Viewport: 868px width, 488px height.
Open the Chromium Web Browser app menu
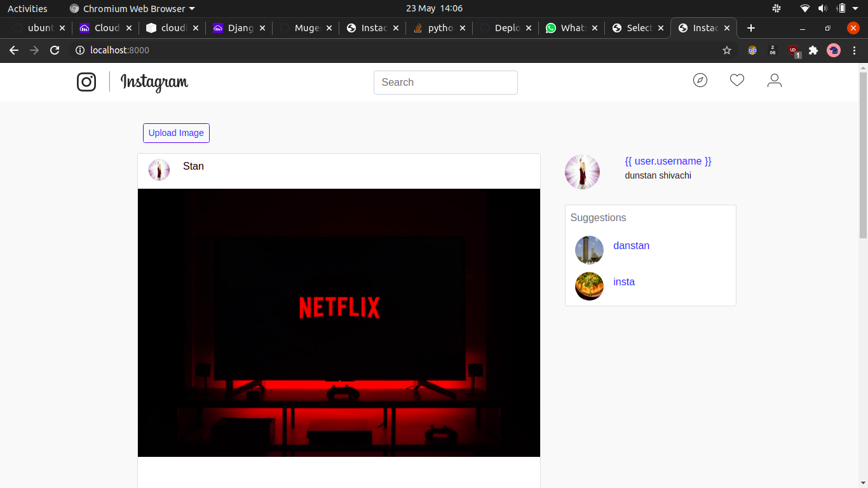(132, 8)
